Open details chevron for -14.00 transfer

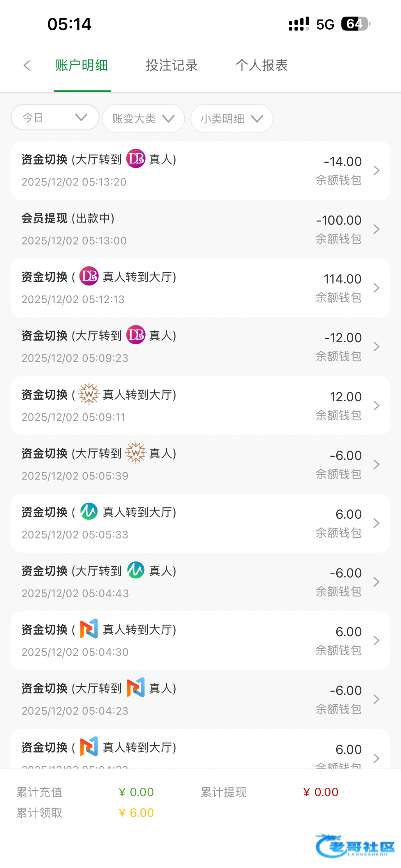coord(376,170)
